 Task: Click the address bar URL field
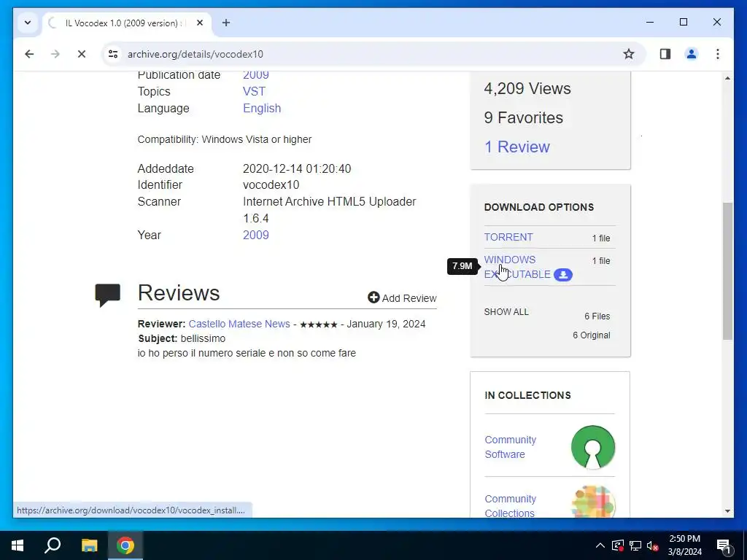coord(371,54)
